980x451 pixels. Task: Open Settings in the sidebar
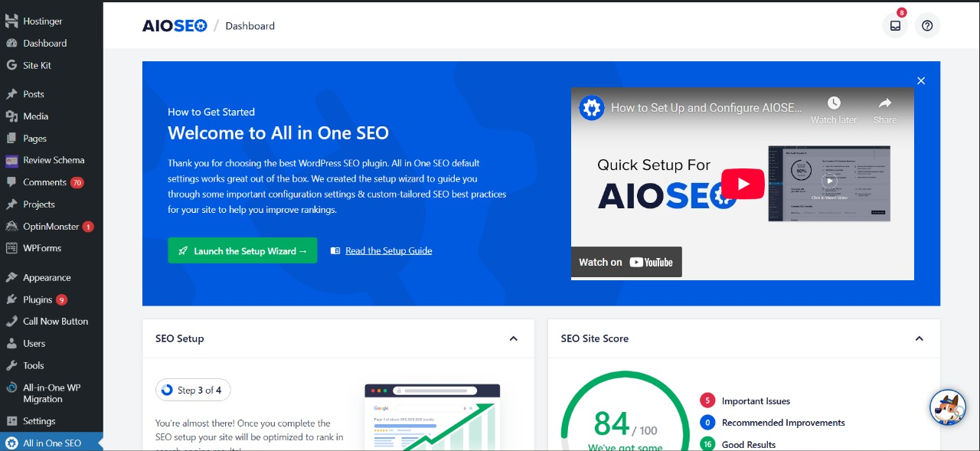coord(51,421)
